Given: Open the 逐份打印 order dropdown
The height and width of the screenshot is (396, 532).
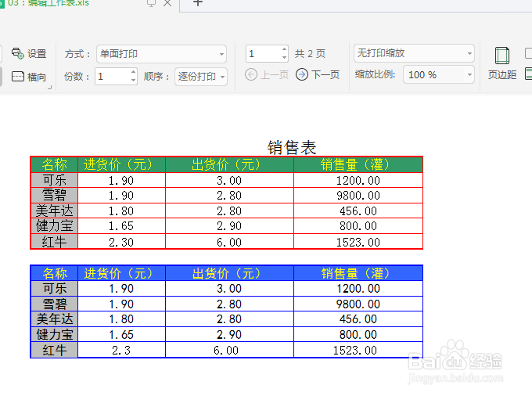Looking at the screenshot, I should (x=201, y=77).
